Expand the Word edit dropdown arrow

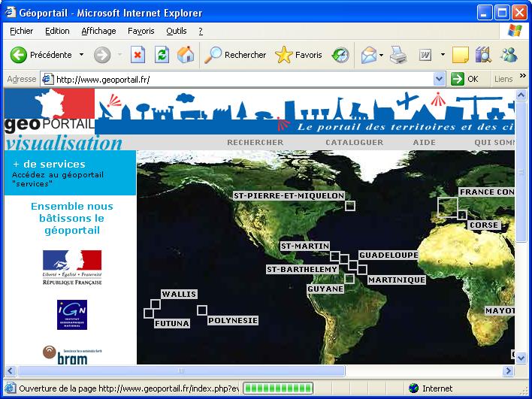pos(443,55)
